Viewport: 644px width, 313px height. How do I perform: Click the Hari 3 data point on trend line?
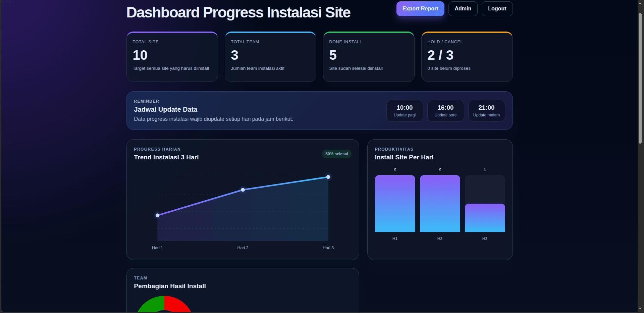pos(328,177)
